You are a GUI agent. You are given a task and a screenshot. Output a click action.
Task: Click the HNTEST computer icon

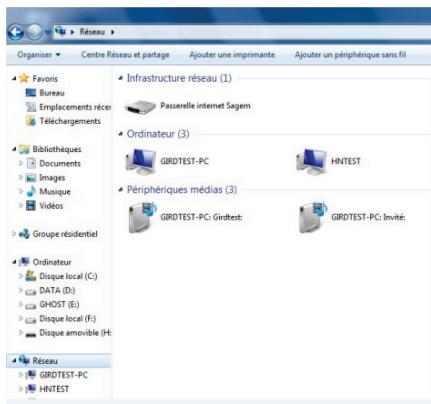(311, 161)
